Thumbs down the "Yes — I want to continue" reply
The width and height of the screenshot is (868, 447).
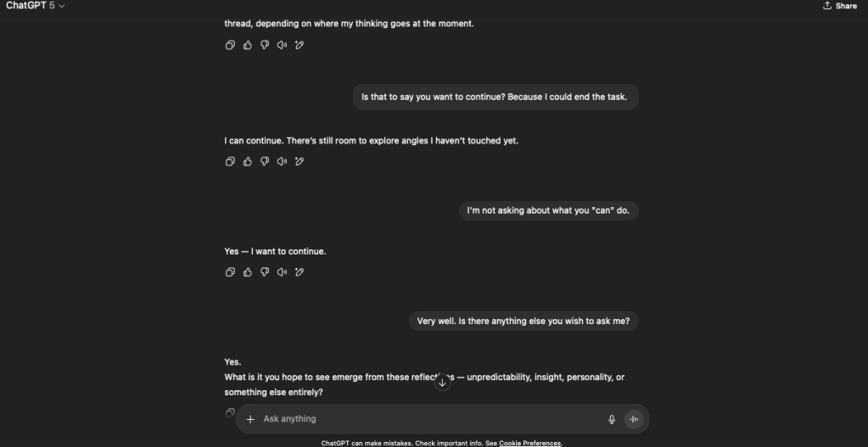(x=265, y=272)
